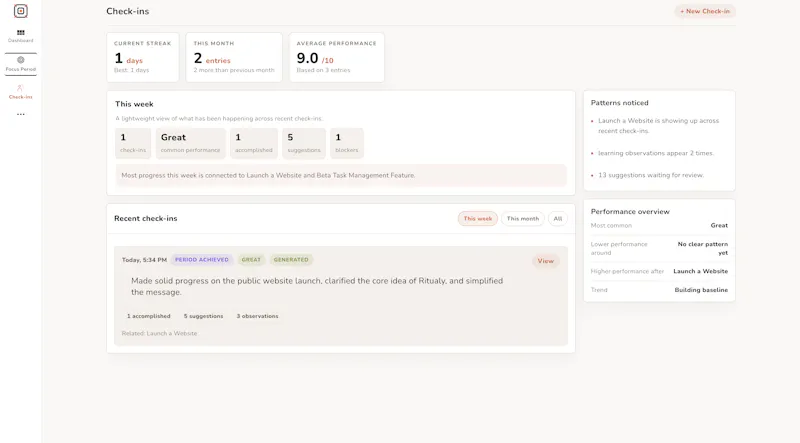Click the '1 blockers' weekly tile
This screenshot has height=443, width=800.
pyautogui.click(x=346, y=143)
